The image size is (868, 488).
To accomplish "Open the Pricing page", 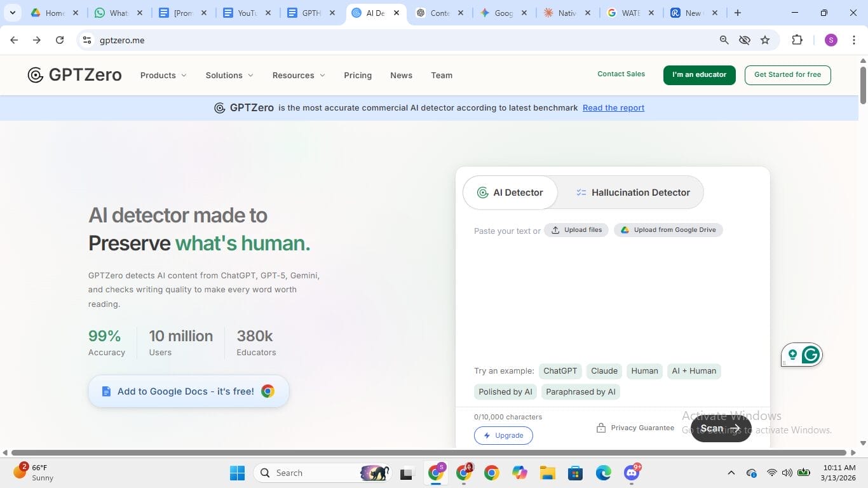I will [x=358, y=75].
